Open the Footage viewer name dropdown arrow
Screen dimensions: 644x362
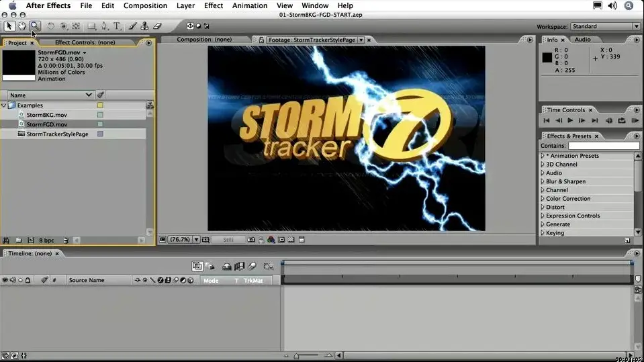[361, 40]
